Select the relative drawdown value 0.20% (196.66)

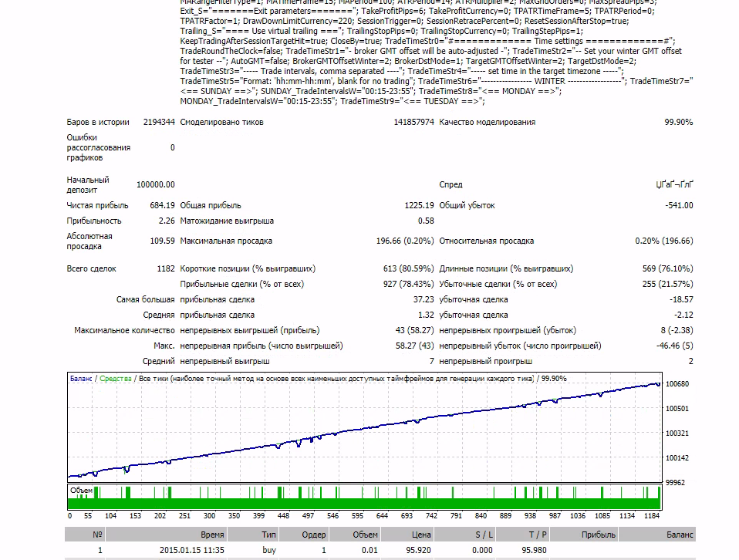664,241
